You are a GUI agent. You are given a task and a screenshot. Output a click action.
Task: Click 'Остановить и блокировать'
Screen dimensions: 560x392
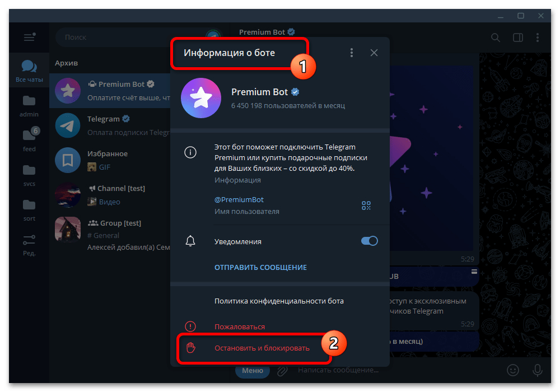[x=262, y=348]
